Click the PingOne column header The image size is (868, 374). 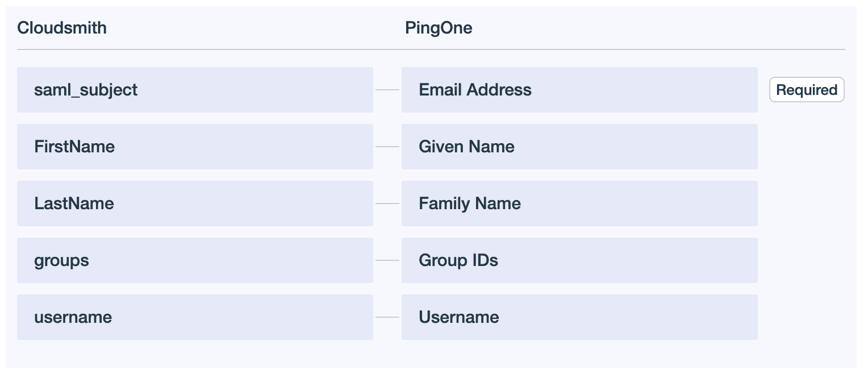439,28
